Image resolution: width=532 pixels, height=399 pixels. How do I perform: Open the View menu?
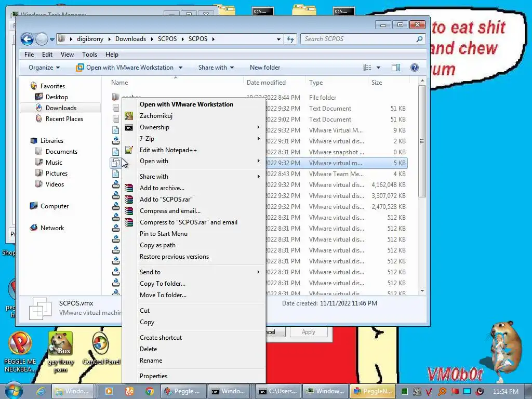pyautogui.click(x=67, y=54)
